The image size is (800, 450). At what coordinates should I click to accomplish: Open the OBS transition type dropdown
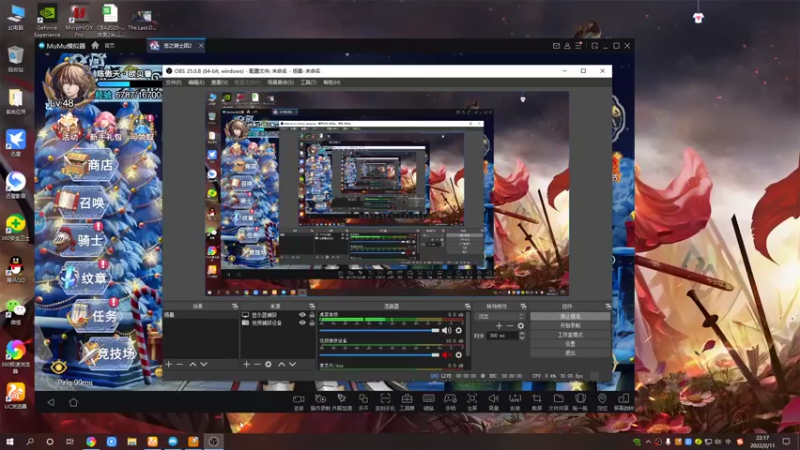click(x=500, y=316)
